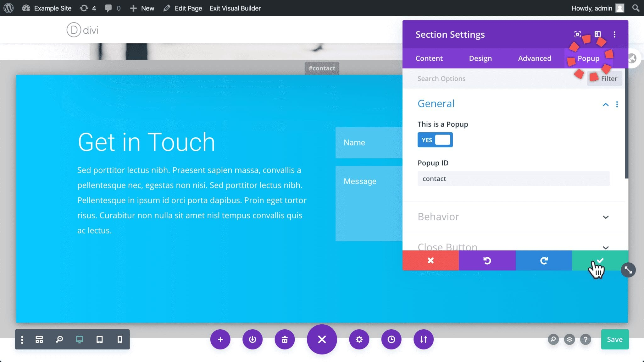This screenshot has height=362, width=644.
Task: Toggle the 'This is a Popup' YES switch
Action: (435, 140)
